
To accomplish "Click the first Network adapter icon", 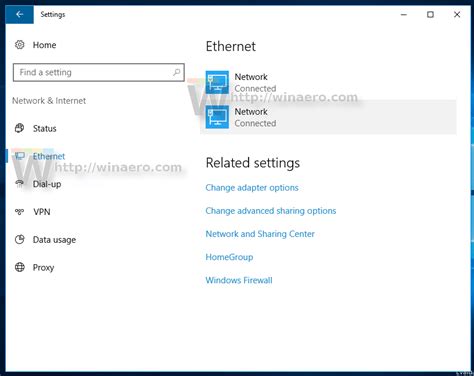I will (x=217, y=82).
